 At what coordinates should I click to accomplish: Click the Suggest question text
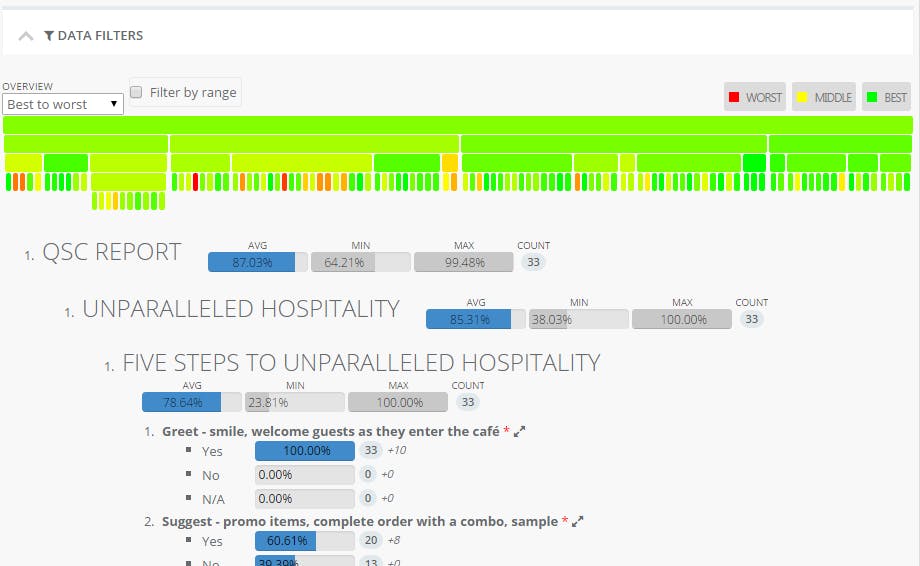tap(360, 521)
